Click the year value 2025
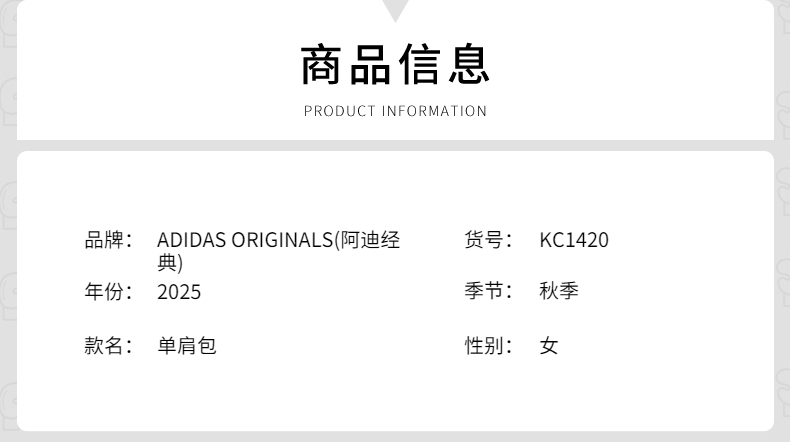This screenshot has height=442, width=790. click(x=179, y=292)
